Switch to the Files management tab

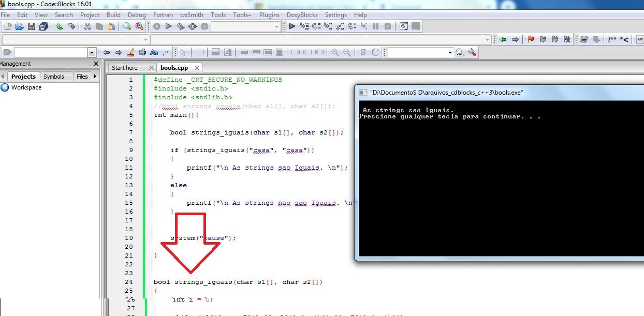coord(82,77)
